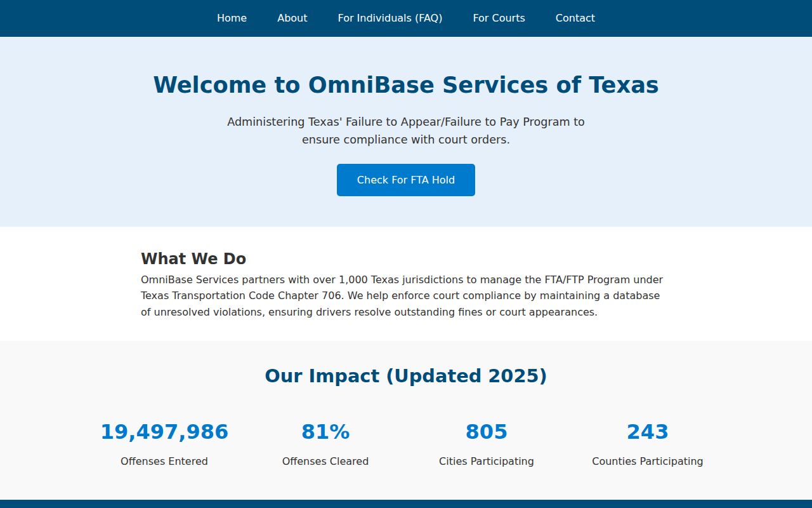Click the 243 counties figure
This screenshot has height=508, width=812.
coord(648,432)
